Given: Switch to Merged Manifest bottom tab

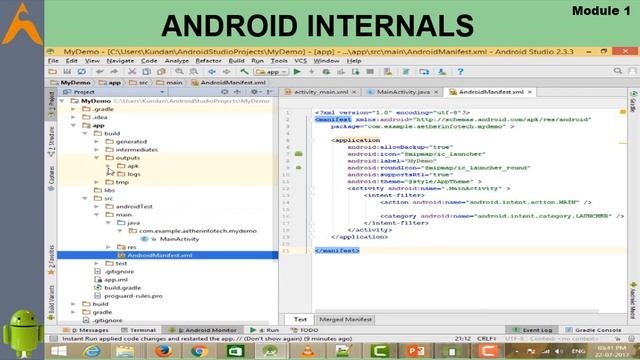Looking at the screenshot, I should [x=345, y=320].
